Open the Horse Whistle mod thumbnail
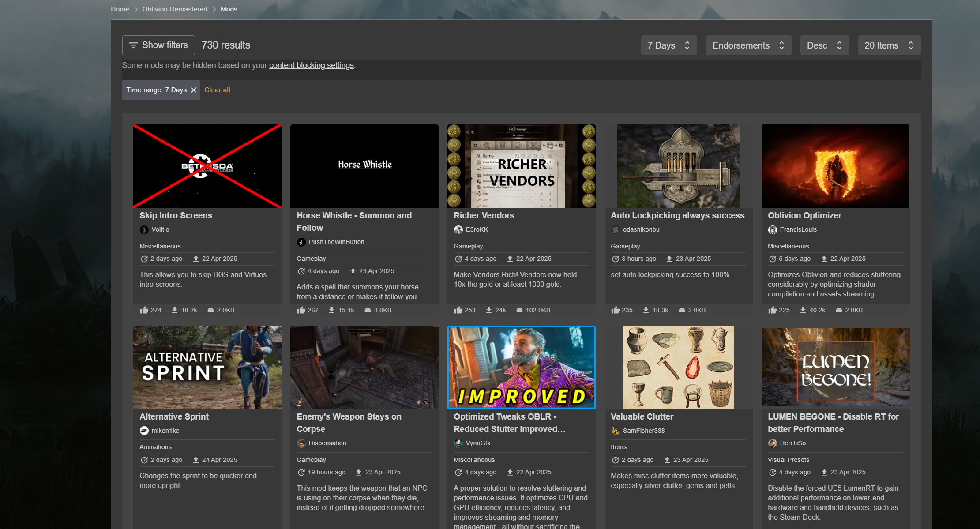Viewport: 980px width, 529px height. (364, 166)
